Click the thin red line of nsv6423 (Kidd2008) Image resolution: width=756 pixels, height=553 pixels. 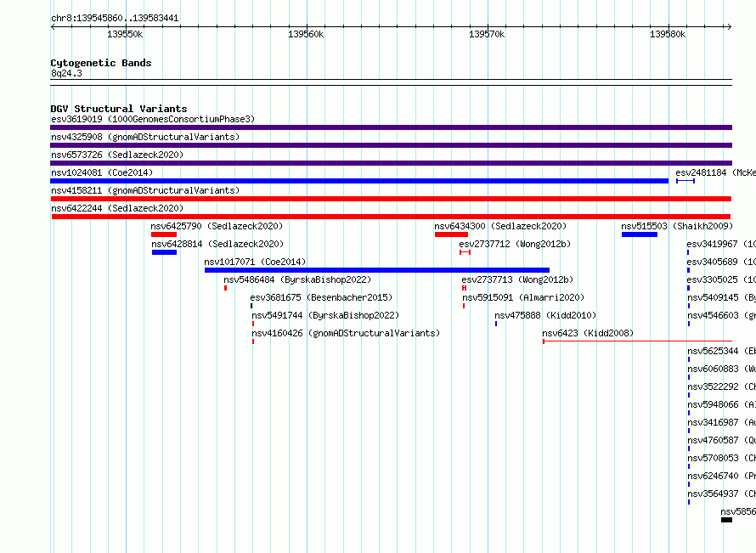(637, 341)
